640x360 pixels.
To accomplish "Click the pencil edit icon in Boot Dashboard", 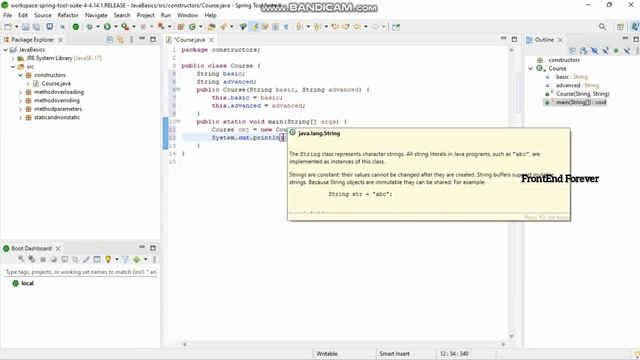I will [x=86, y=260].
